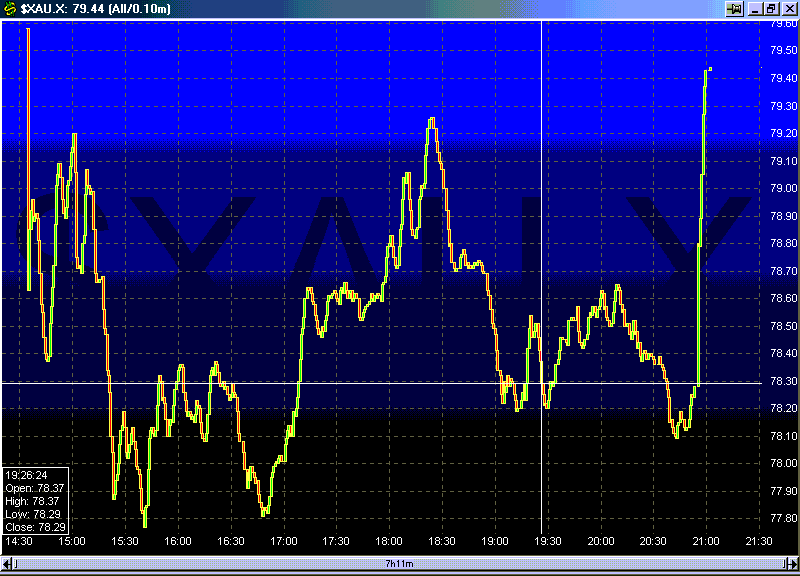Click the 79.20 price axis label
The width and height of the screenshot is (800, 576).
784,134
